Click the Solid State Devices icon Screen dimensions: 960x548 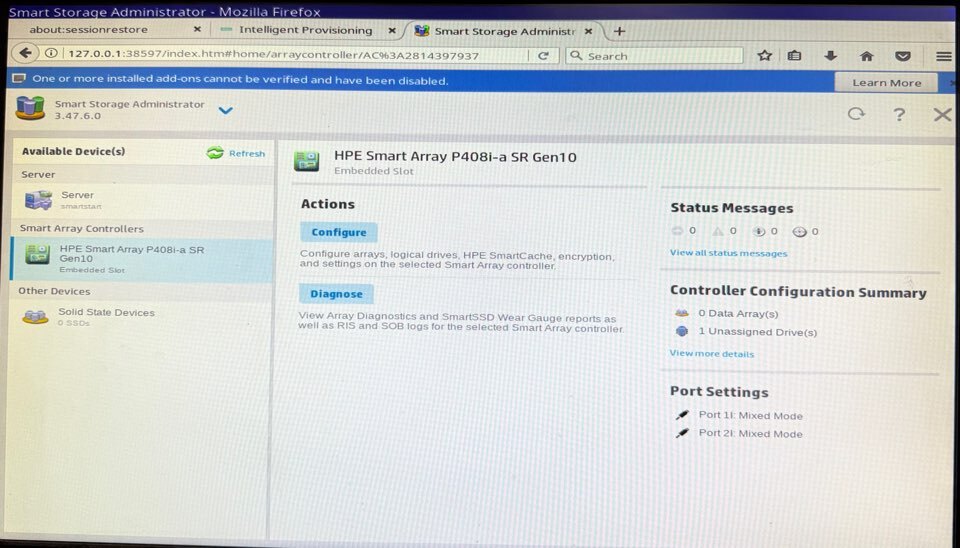pos(36,317)
